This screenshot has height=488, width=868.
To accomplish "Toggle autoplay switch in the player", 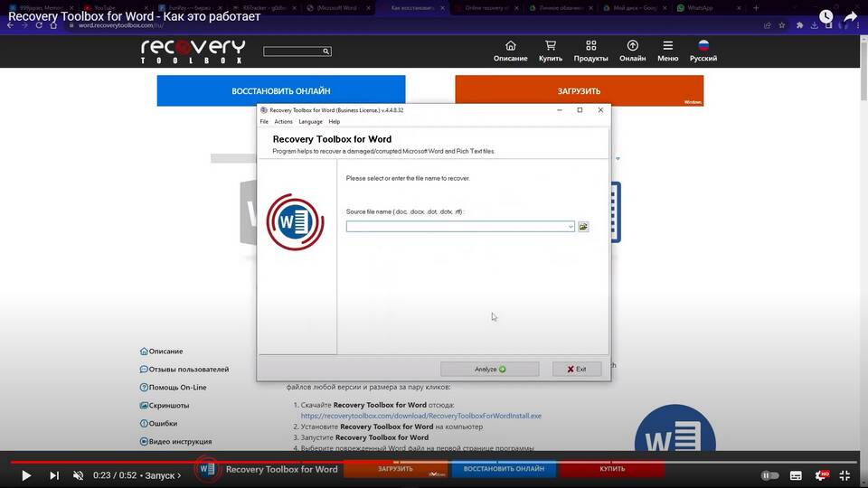I will 769,475.
